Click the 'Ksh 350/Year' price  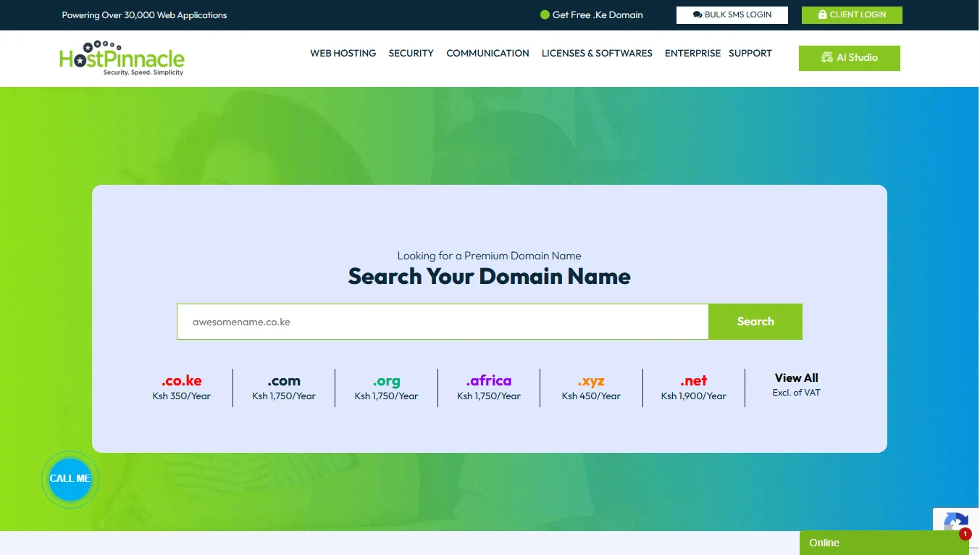182,396
